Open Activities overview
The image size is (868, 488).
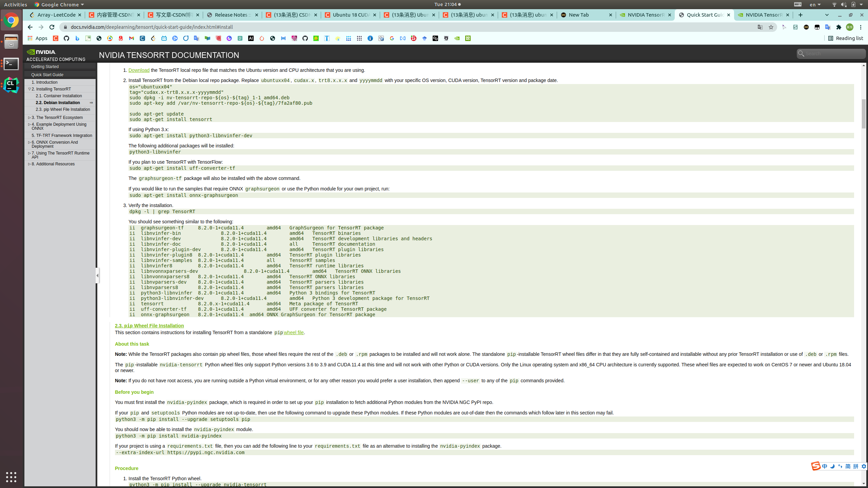tap(16, 4)
